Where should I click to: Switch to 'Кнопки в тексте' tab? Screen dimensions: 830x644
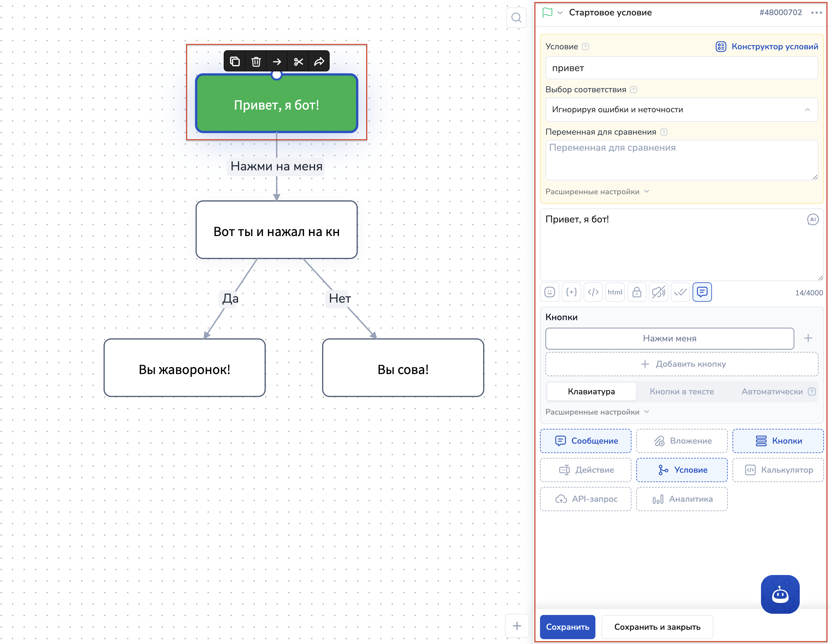click(x=682, y=392)
